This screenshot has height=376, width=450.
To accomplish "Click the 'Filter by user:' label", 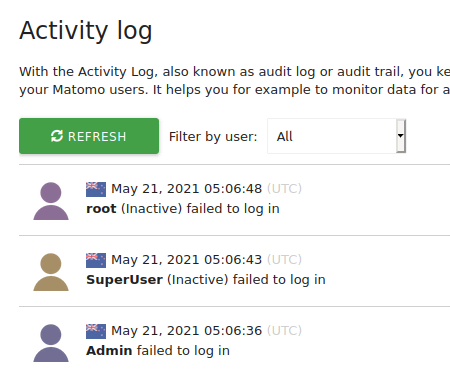I will click(213, 137).
